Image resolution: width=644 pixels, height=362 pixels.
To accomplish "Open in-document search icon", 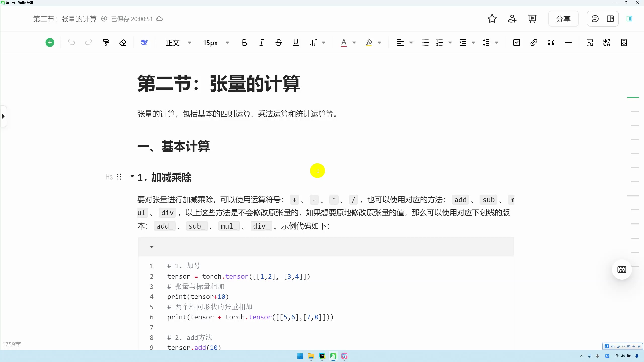I will click(590, 42).
